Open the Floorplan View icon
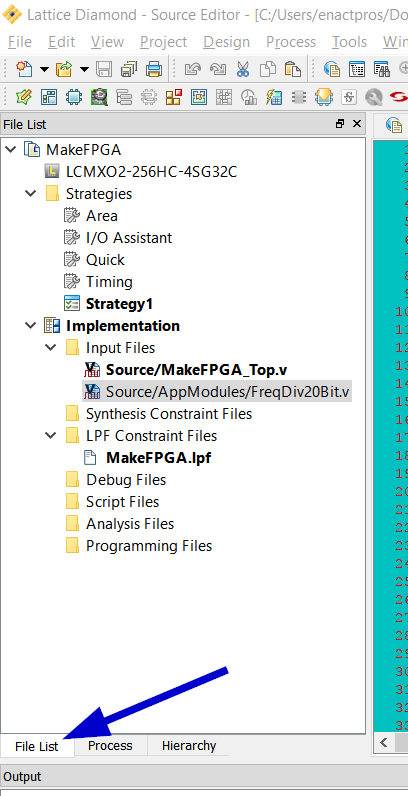 (199, 96)
